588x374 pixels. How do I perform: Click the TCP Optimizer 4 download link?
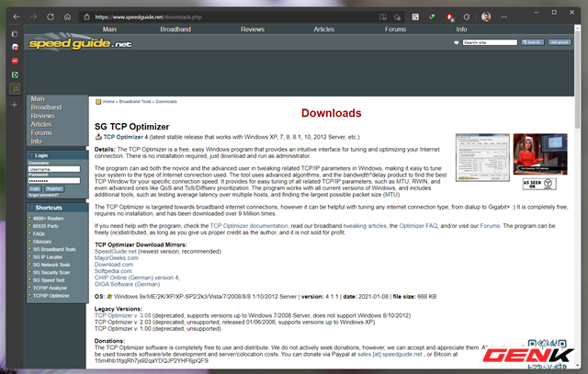coord(126,137)
